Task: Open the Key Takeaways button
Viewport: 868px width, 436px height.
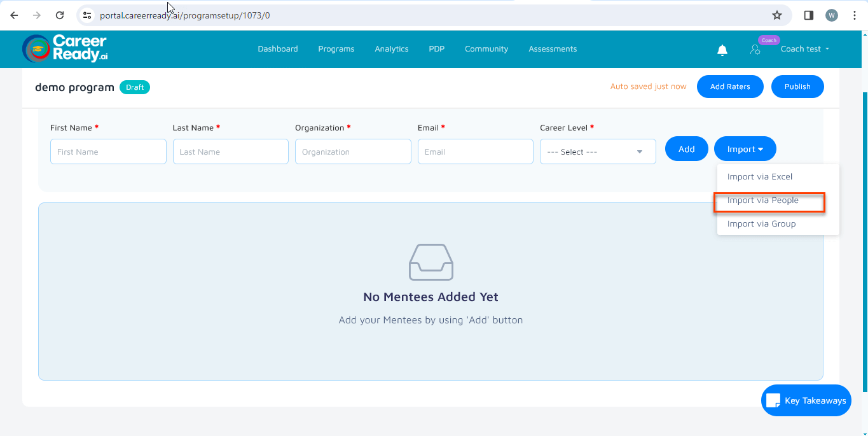Action: click(x=806, y=400)
